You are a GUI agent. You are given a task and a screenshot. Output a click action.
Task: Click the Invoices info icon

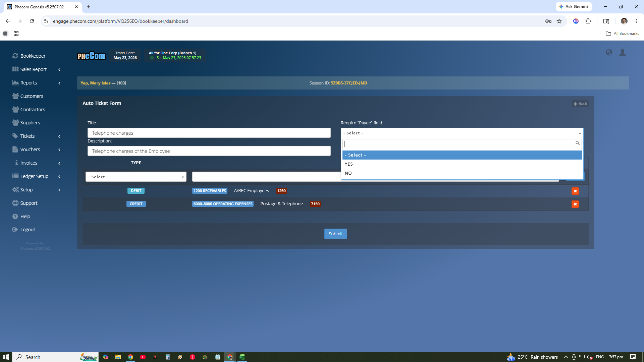[16, 163]
